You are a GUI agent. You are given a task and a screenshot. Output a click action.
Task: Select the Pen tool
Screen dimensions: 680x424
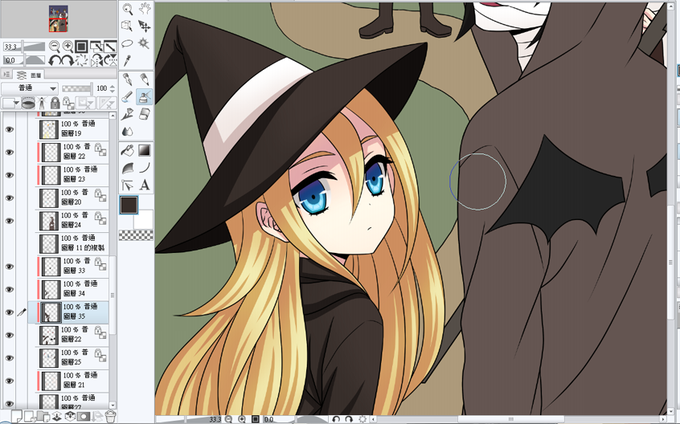[x=128, y=79]
